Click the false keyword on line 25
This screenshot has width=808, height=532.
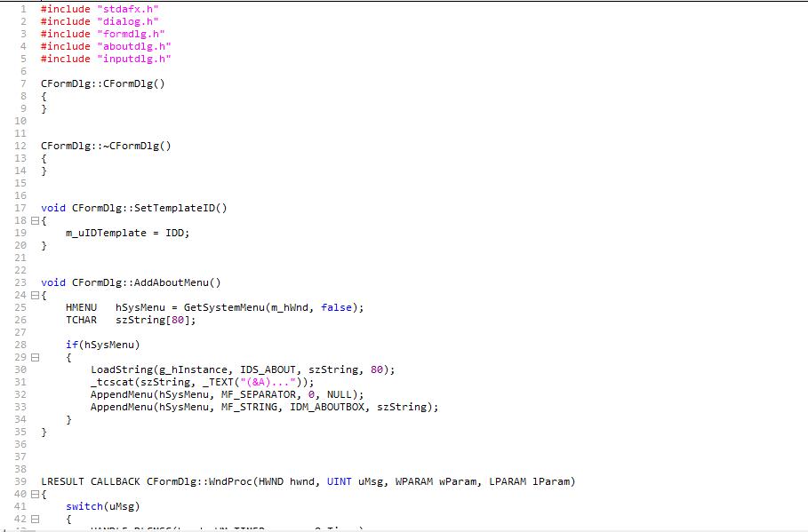(337, 307)
